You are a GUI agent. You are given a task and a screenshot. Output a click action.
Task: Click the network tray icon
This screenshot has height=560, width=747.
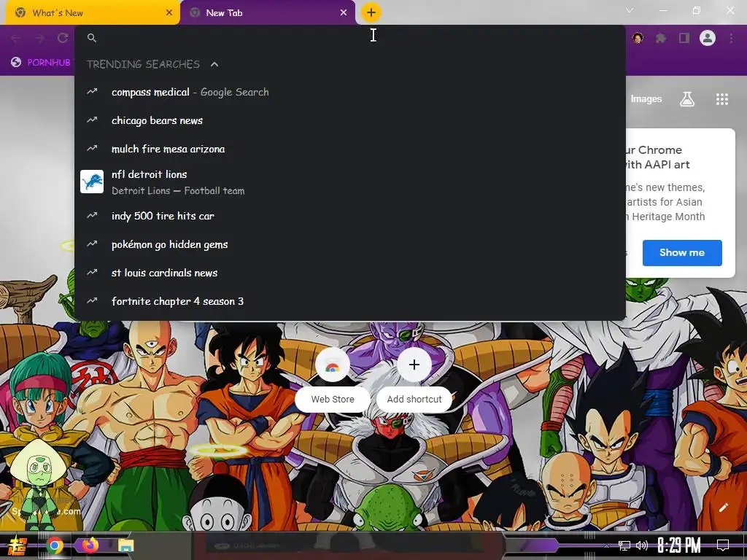(x=624, y=545)
